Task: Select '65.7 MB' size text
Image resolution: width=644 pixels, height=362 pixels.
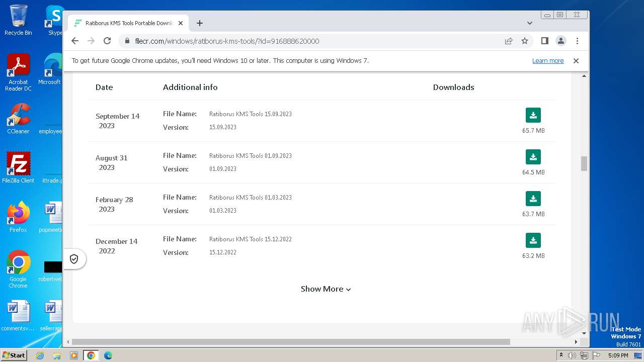Action: (x=533, y=130)
